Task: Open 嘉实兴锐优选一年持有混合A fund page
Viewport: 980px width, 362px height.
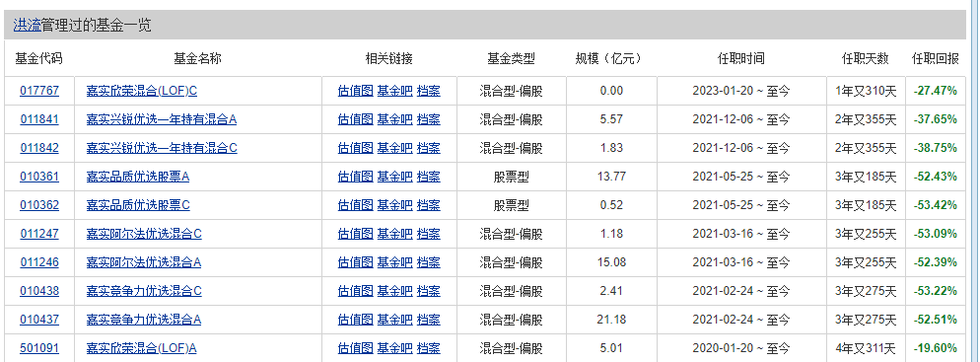Action: (162, 119)
